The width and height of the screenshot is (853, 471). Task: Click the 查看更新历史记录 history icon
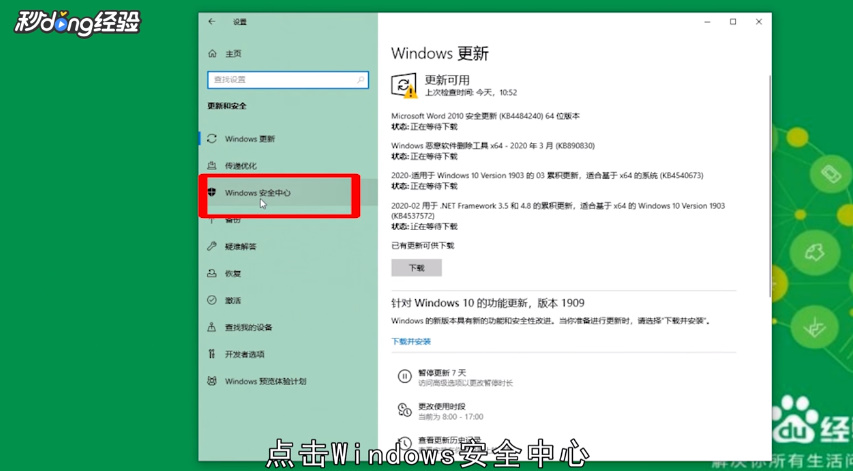point(404,442)
